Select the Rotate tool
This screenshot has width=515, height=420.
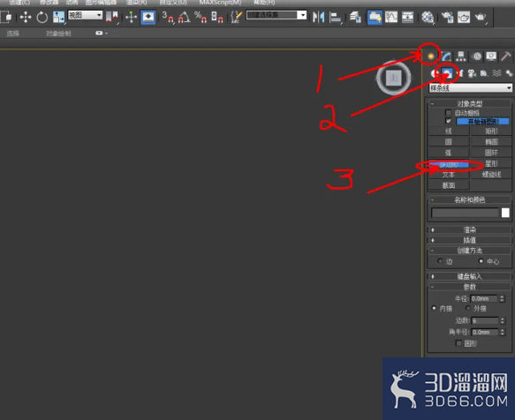tap(42, 17)
